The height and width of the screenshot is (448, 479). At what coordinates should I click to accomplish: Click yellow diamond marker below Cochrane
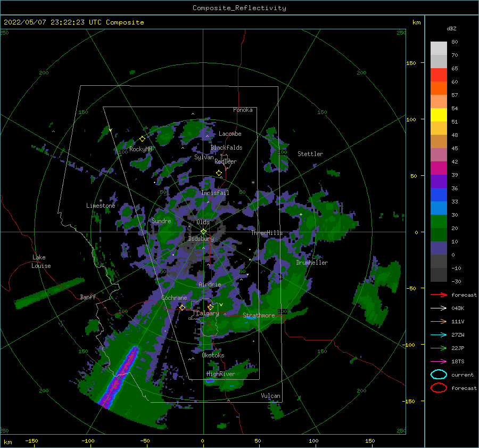tap(183, 307)
